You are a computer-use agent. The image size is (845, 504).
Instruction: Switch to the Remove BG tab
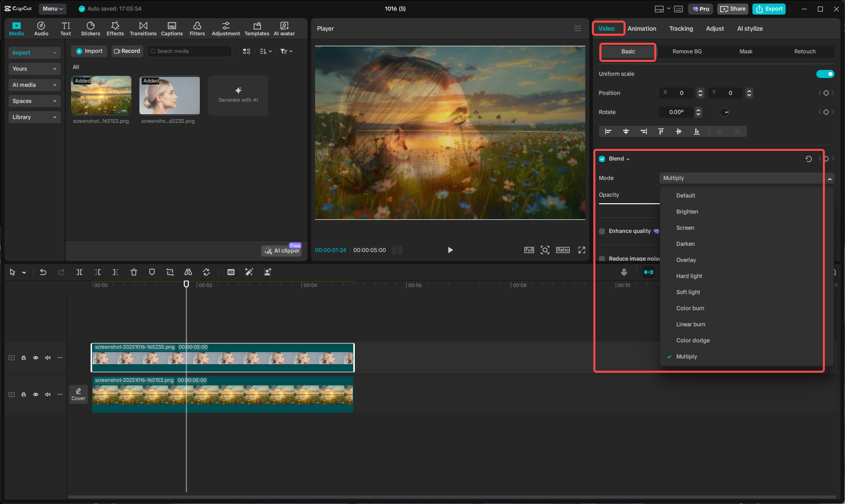pyautogui.click(x=686, y=51)
